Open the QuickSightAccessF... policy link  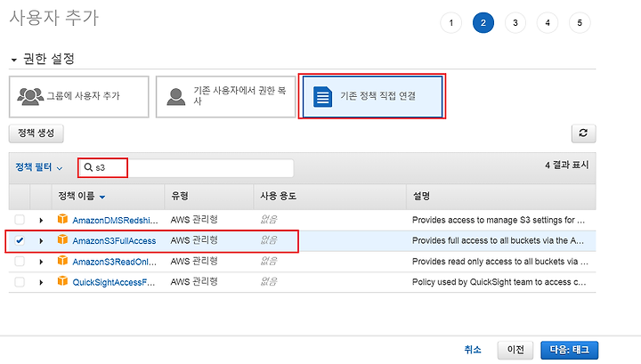point(114,282)
